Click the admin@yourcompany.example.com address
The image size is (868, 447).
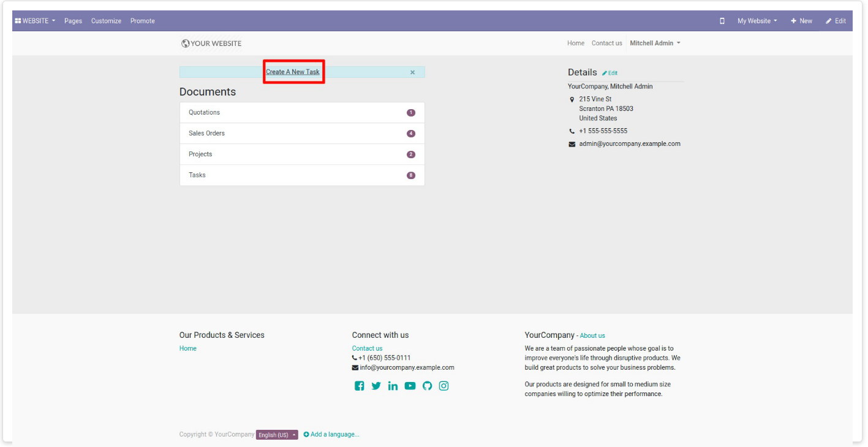coord(630,144)
